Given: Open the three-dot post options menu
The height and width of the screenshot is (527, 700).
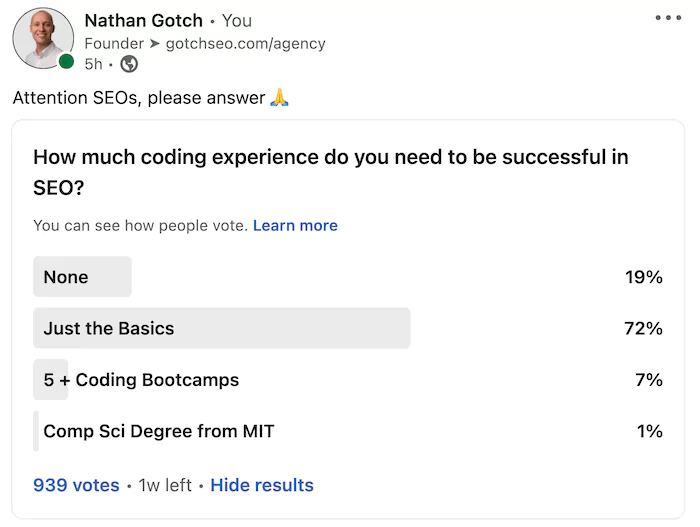Looking at the screenshot, I should [667, 18].
